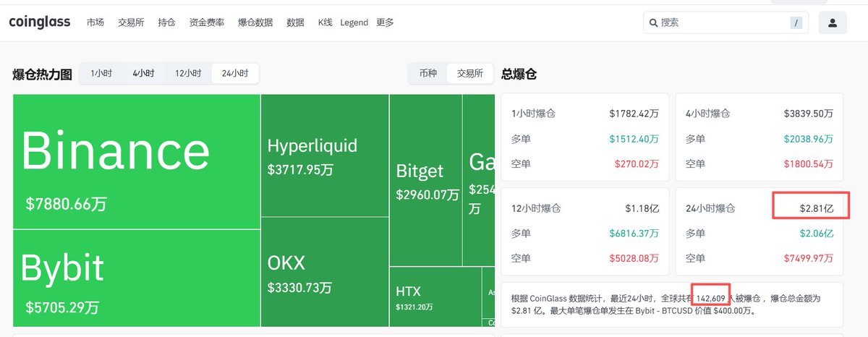Click the 多单 $2038.96万 value

809,138
